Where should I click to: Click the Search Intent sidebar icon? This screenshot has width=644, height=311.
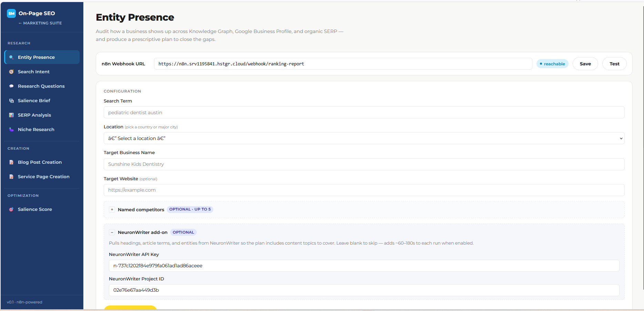click(11, 72)
